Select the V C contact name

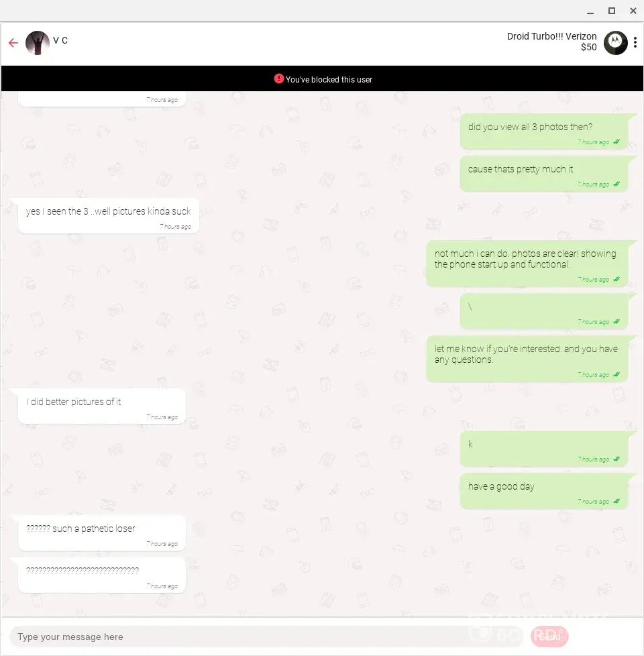tap(60, 41)
